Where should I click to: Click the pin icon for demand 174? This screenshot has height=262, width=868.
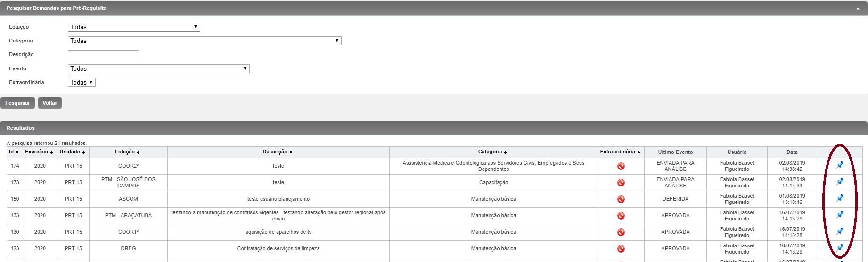click(840, 166)
